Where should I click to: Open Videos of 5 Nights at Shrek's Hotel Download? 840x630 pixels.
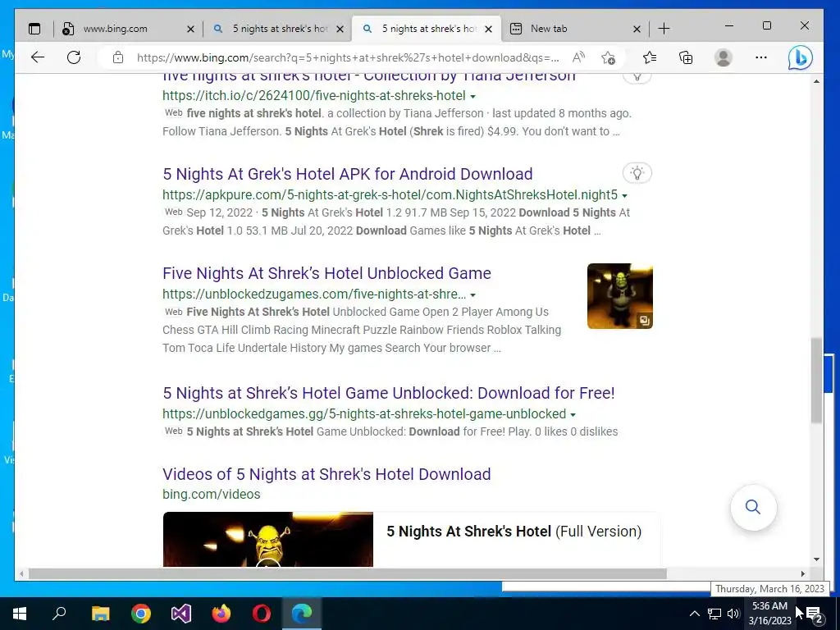[326, 474]
